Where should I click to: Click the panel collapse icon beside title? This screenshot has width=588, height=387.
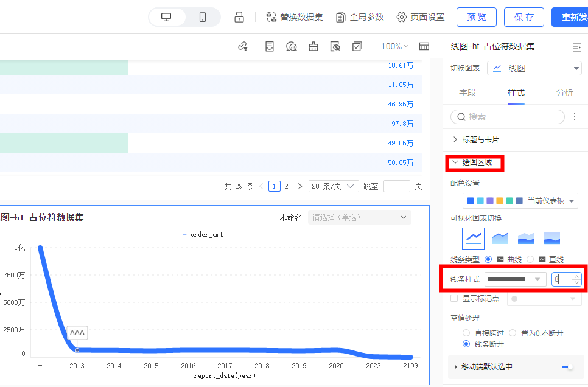[x=576, y=47]
